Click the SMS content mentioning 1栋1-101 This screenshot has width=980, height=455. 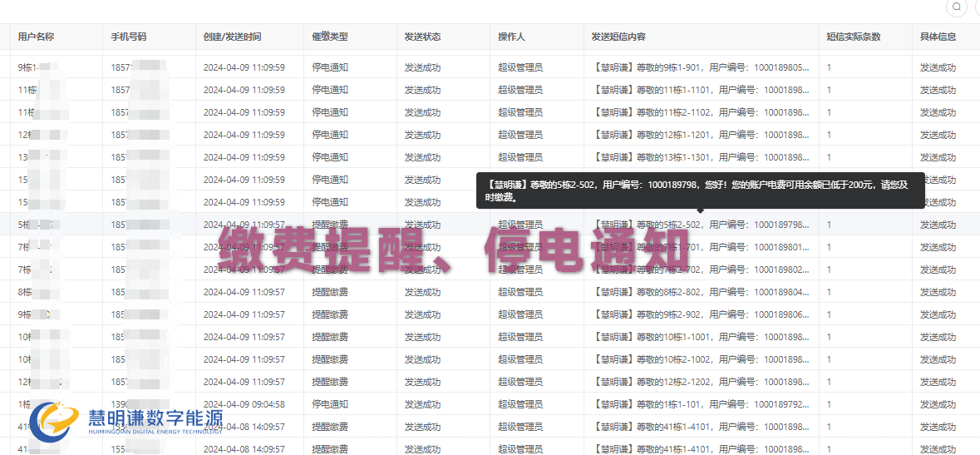[701, 404]
